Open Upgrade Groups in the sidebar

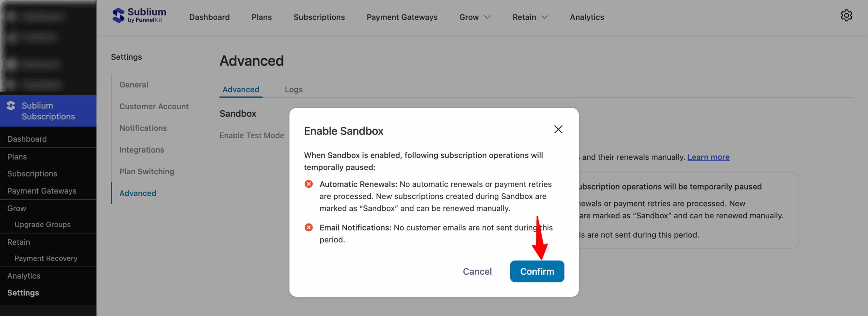(42, 224)
